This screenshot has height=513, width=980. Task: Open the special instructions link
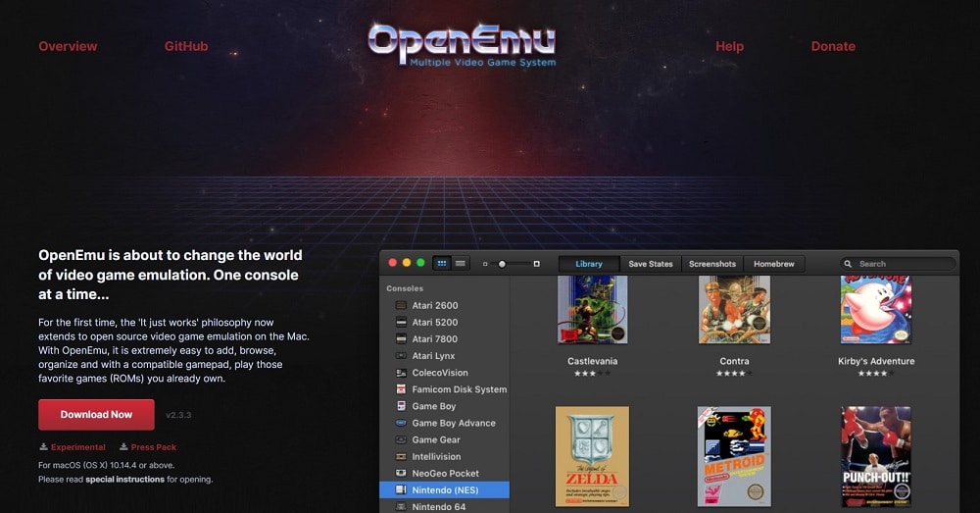point(125,480)
